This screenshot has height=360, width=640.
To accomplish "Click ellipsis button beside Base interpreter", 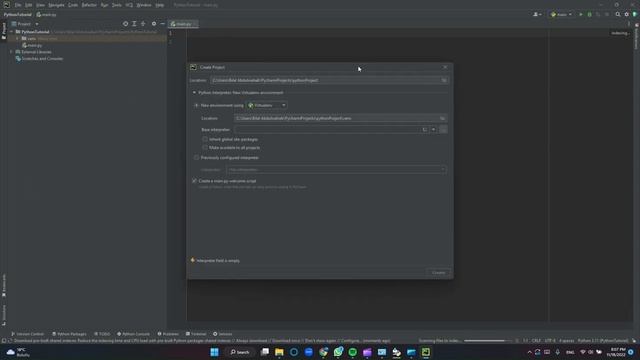I will point(443,130).
